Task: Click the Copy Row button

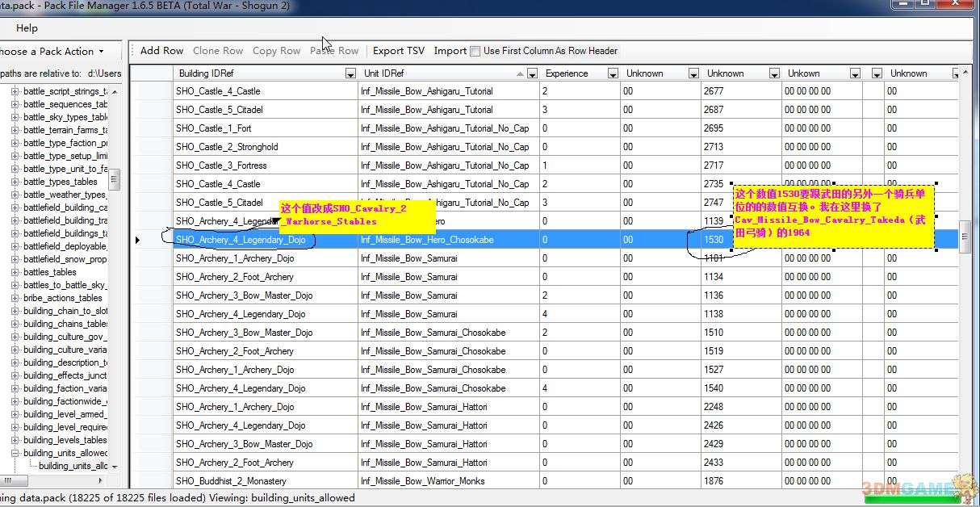Action: tap(276, 50)
